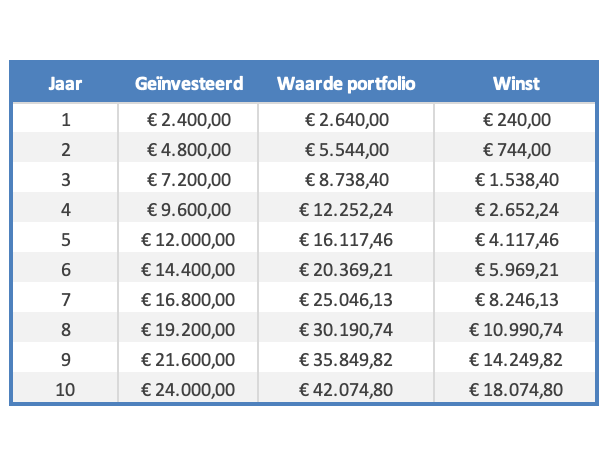Click invested amount € 24.000,00
Viewport: 616px width, 462px height.
tap(188, 390)
